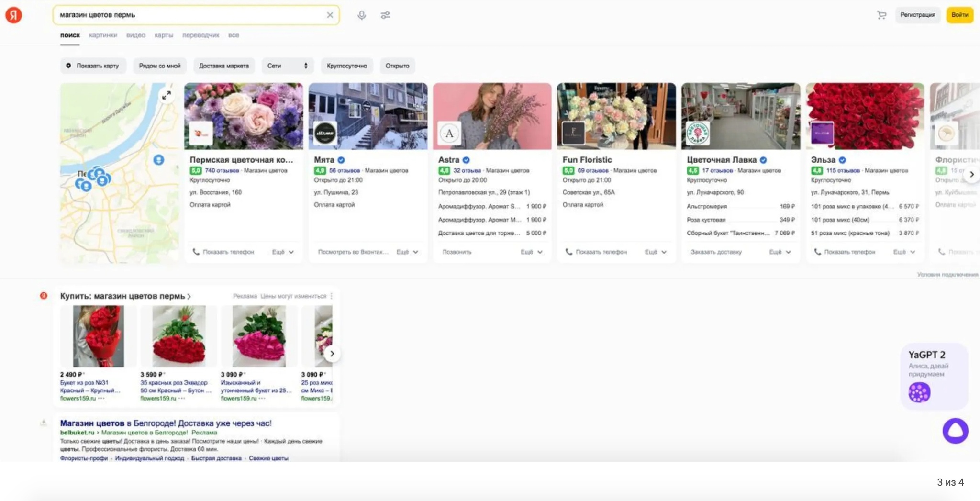Open the Мята shop title
Image resolution: width=980 pixels, height=501 pixels.
tap(324, 160)
